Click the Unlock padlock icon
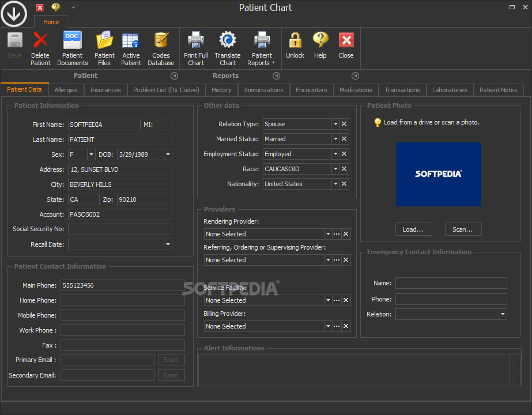This screenshot has width=532, height=415. pos(295,41)
